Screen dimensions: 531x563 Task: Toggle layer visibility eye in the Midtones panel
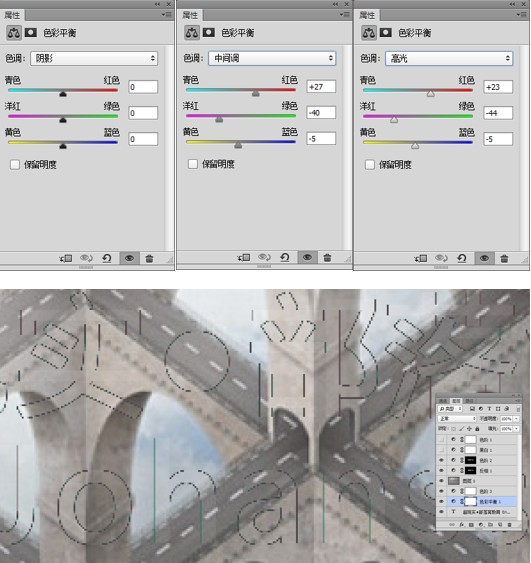coord(307,257)
